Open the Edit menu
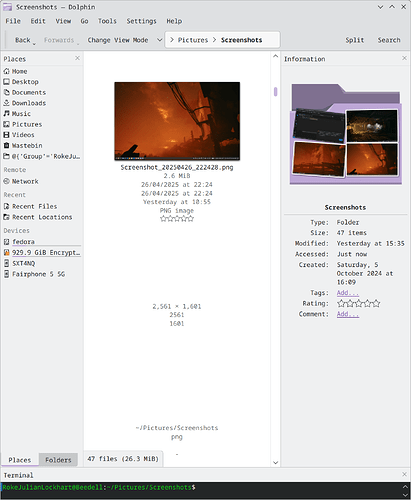Viewport: 411px width, 500px height. (38, 21)
